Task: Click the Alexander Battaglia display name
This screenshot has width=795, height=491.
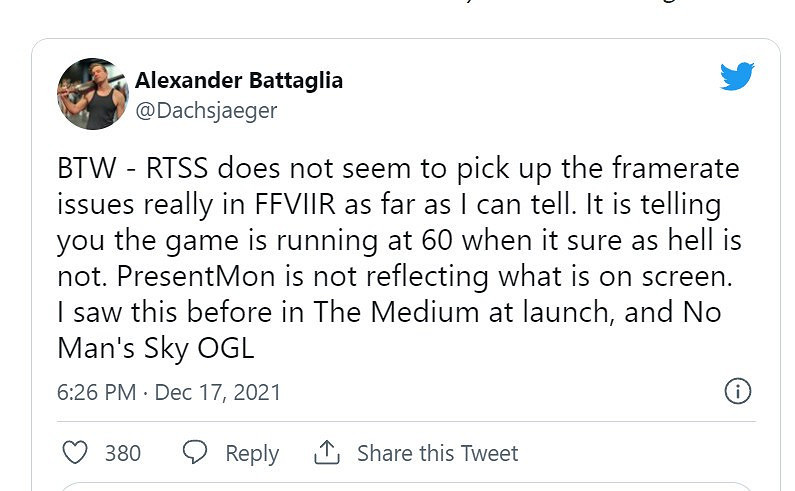Action: 238,81
